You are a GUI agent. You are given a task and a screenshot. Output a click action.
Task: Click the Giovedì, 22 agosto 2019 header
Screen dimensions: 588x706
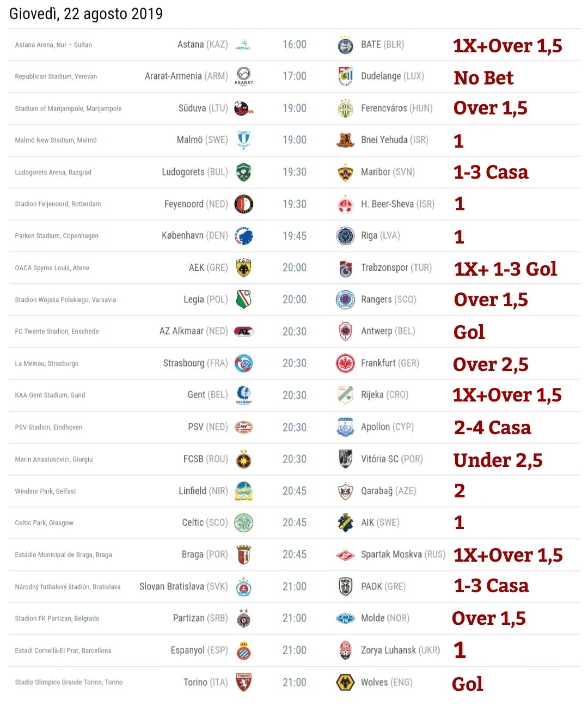[86, 14]
